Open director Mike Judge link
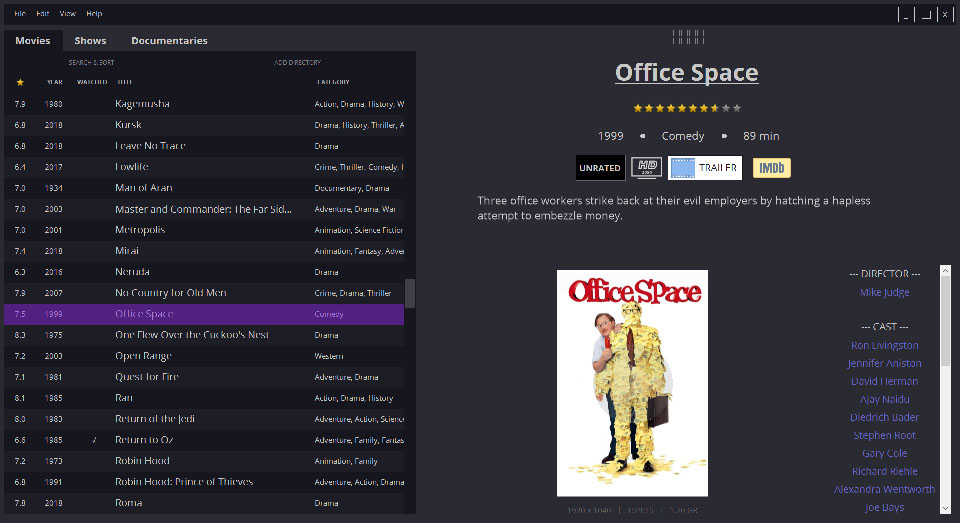The height and width of the screenshot is (523, 960). coord(884,293)
